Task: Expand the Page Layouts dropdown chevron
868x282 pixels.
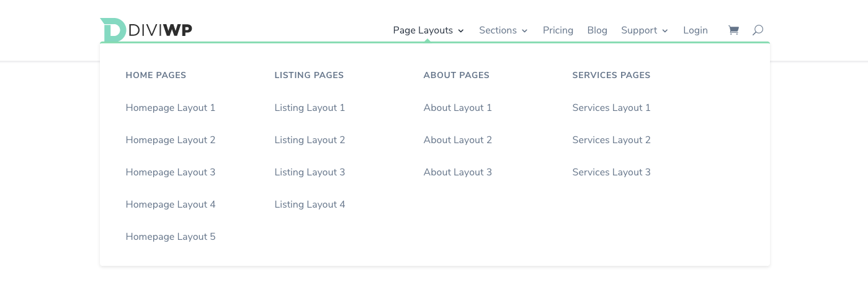Action: pos(461,31)
